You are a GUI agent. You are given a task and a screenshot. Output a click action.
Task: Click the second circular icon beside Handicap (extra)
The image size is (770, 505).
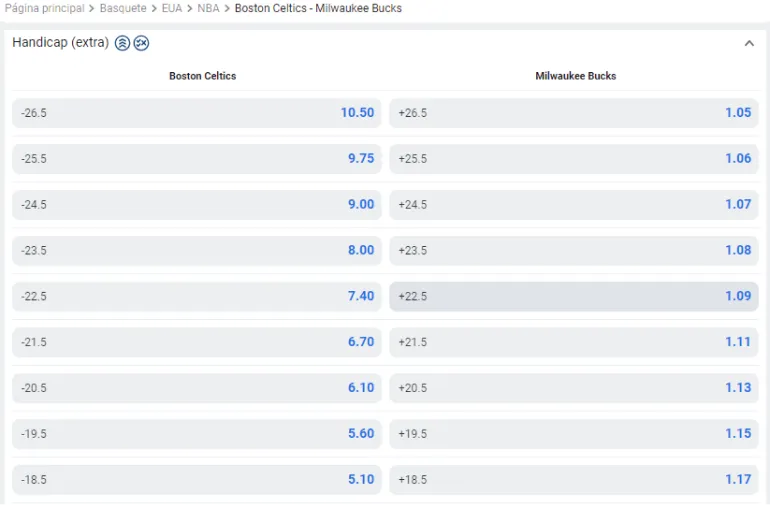141,43
